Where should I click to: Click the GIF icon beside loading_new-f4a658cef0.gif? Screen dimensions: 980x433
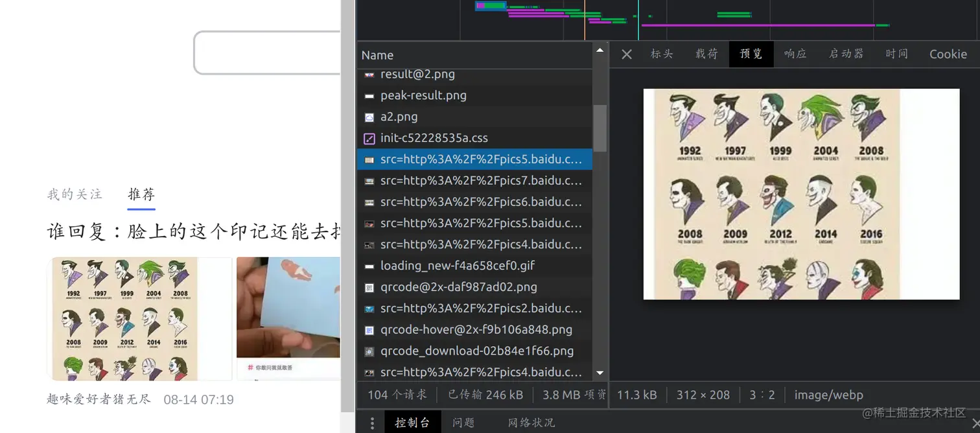(369, 265)
